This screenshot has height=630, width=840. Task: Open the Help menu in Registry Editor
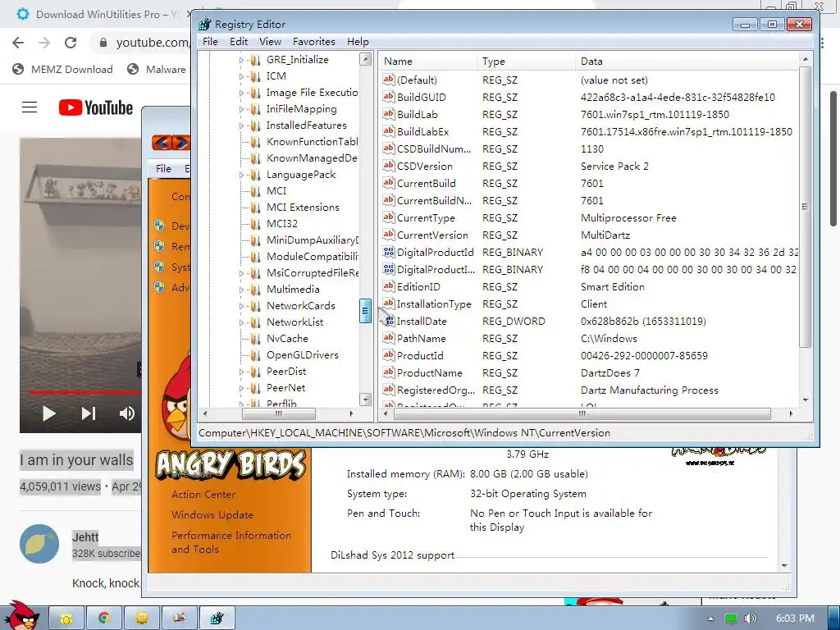pos(358,41)
